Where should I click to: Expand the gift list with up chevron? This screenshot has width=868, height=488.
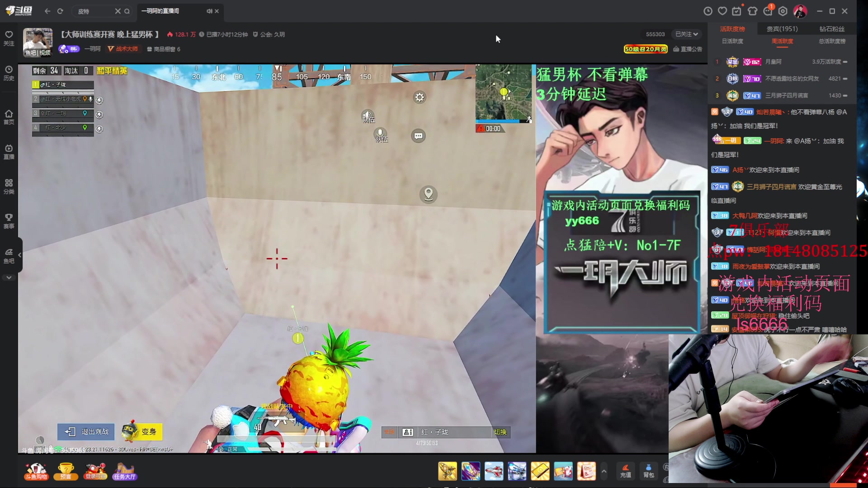604,471
